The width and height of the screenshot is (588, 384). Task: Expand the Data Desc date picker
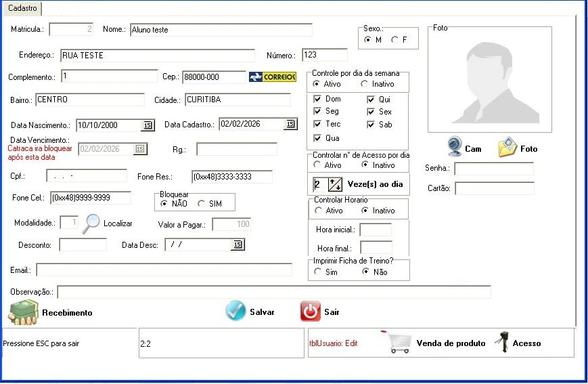coord(237,244)
